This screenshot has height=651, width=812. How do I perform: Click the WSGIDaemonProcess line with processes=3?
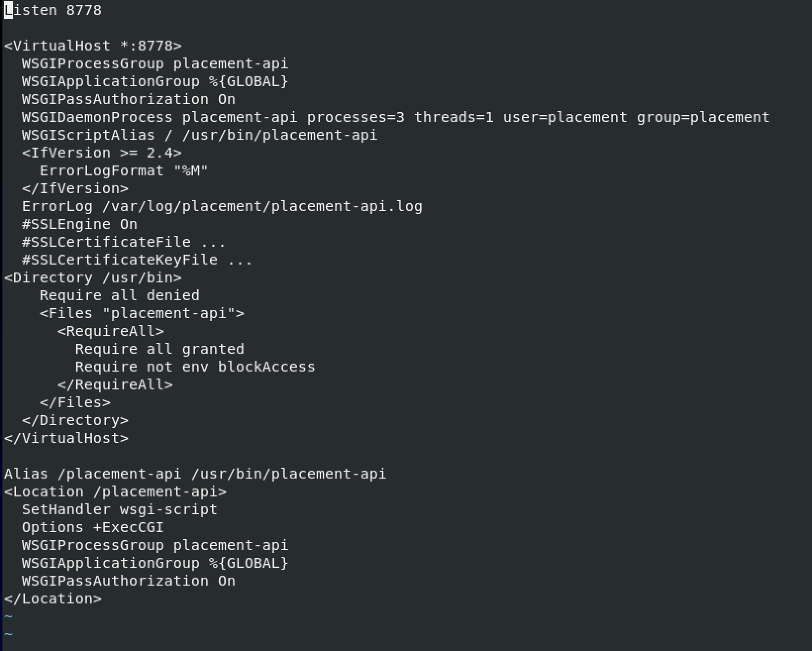pyautogui.click(x=396, y=117)
